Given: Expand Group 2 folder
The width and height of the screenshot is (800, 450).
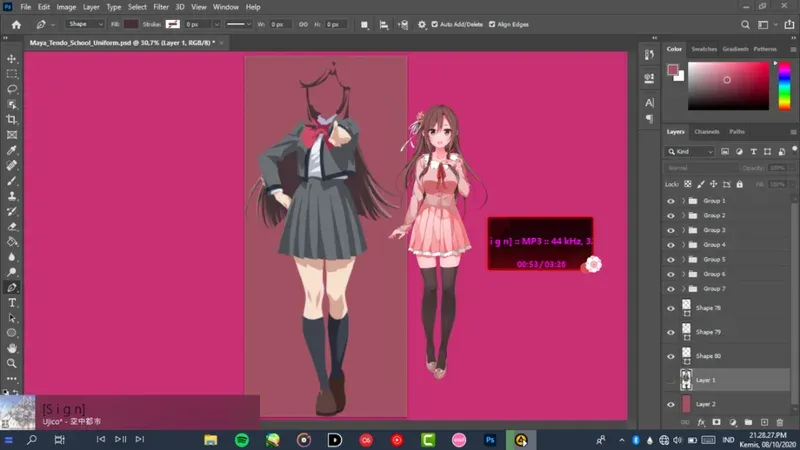Looking at the screenshot, I should click(x=683, y=216).
